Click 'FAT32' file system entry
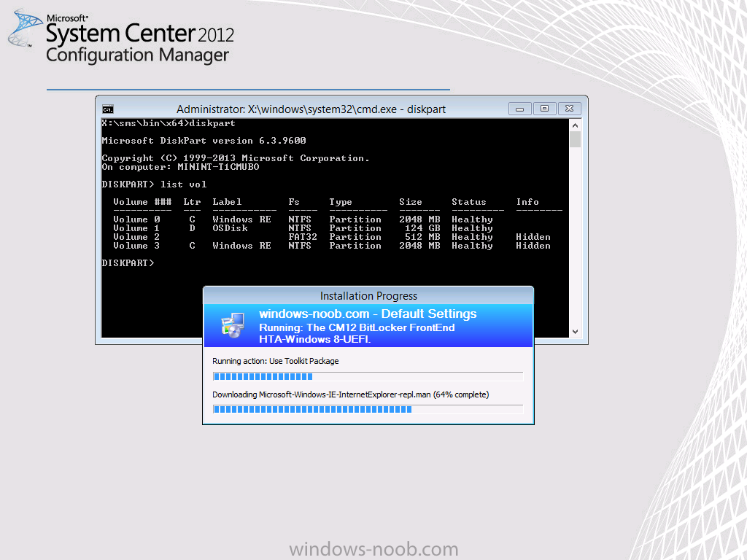747x560 pixels. [x=303, y=237]
